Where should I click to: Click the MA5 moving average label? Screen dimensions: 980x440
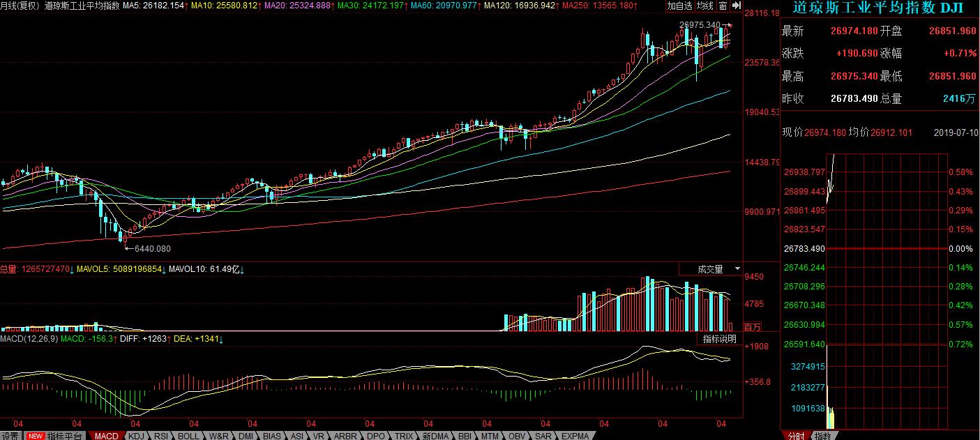(153, 6)
